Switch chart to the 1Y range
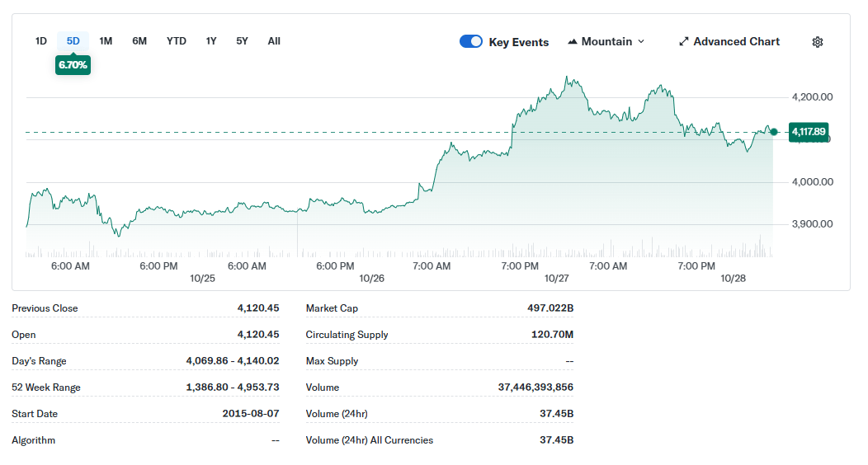The image size is (868, 465). click(x=211, y=41)
